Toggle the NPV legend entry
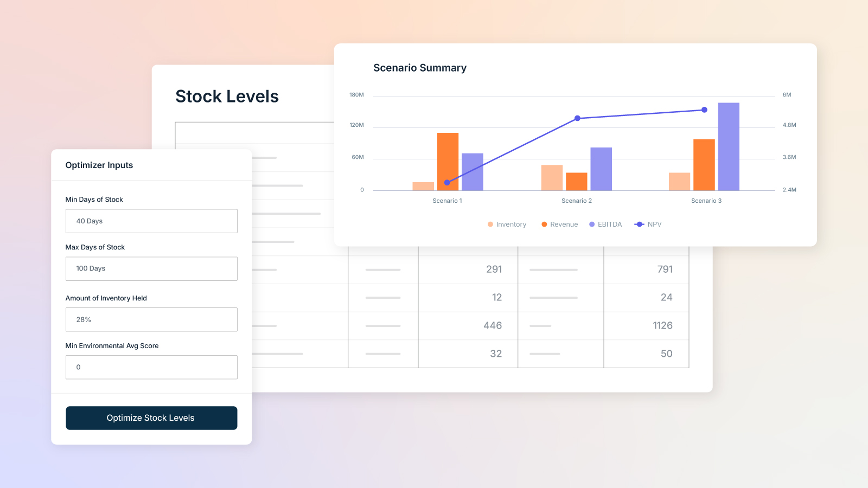The width and height of the screenshot is (868, 488). coord(648,224)
